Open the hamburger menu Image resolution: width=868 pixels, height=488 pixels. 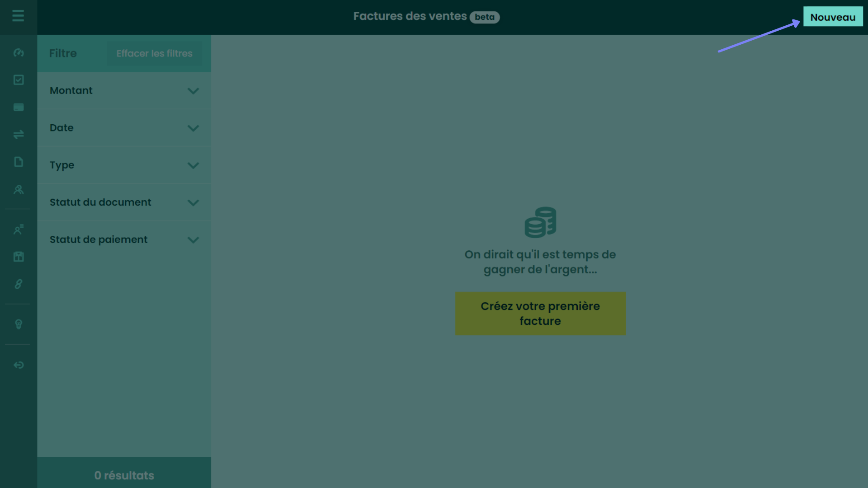click(x=18, y=16)
